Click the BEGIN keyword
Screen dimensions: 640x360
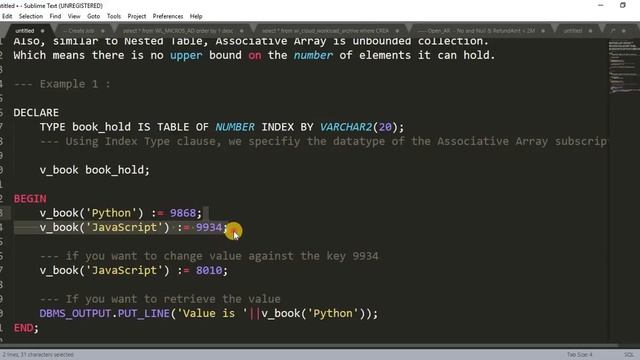[30, 199]
